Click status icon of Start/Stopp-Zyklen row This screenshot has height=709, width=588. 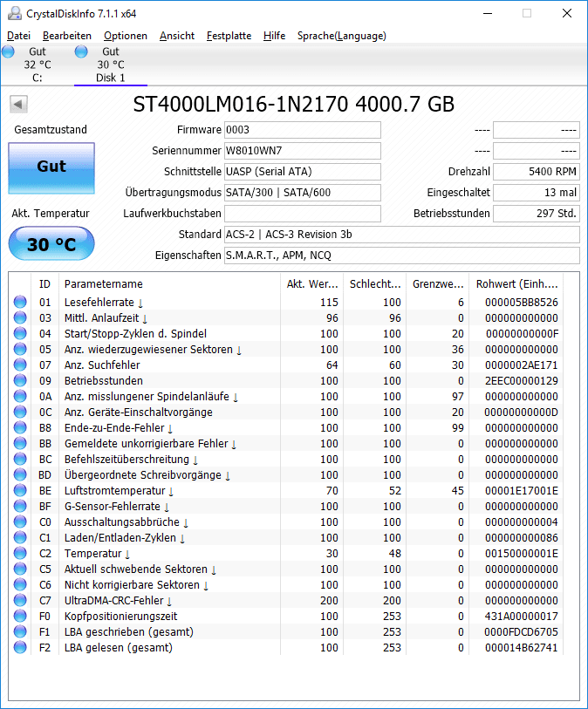20,333
